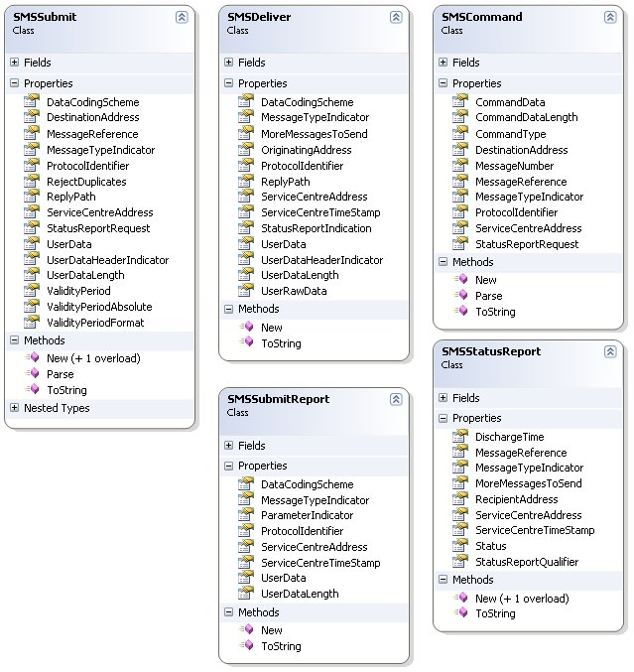This screenshot has height=672, width=634.
Task: Expand Fields section in SMSSubmitReport
Action: pos(229,446)
